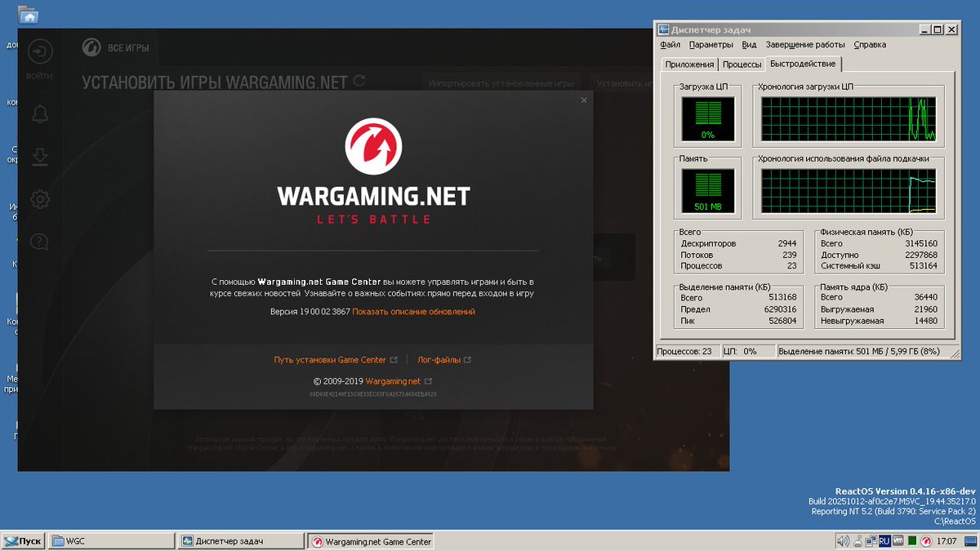980x551 pixels.
Task: Click the RU keyboard language indicator
Action: [884, 540]
